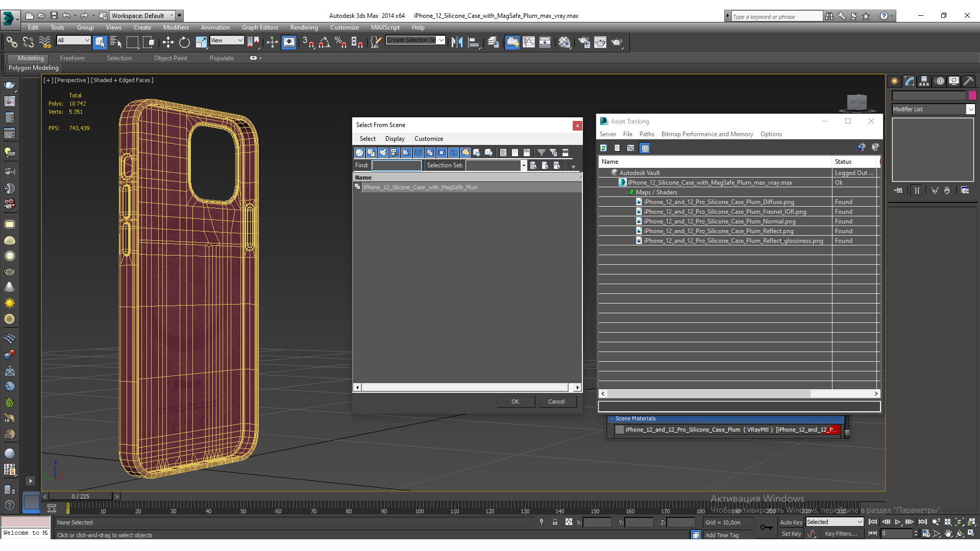Select the Plum_Diffuse.png row in Asset Tracking
Screen dimensions: 980x551
(718, 202)
